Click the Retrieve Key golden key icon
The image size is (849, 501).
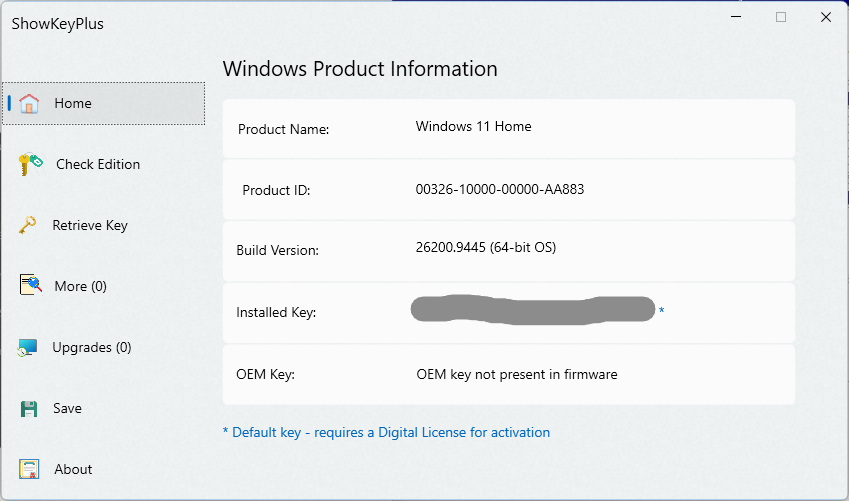(28, 225)
